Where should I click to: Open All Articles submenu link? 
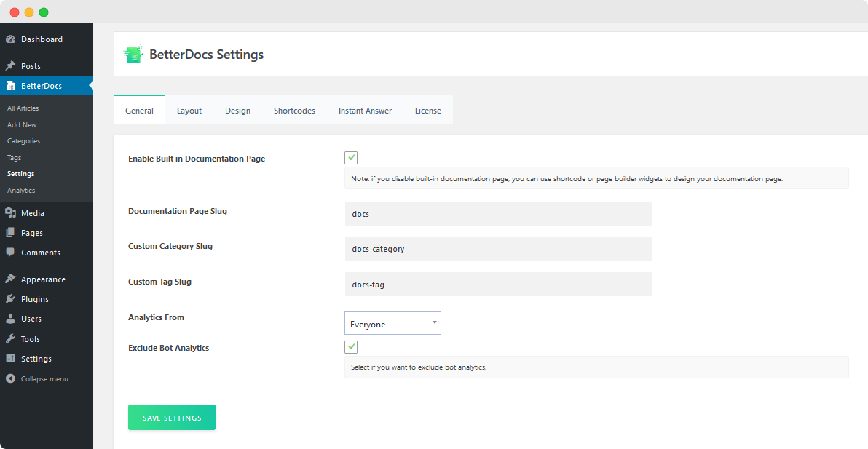click(x=23, y=108)
